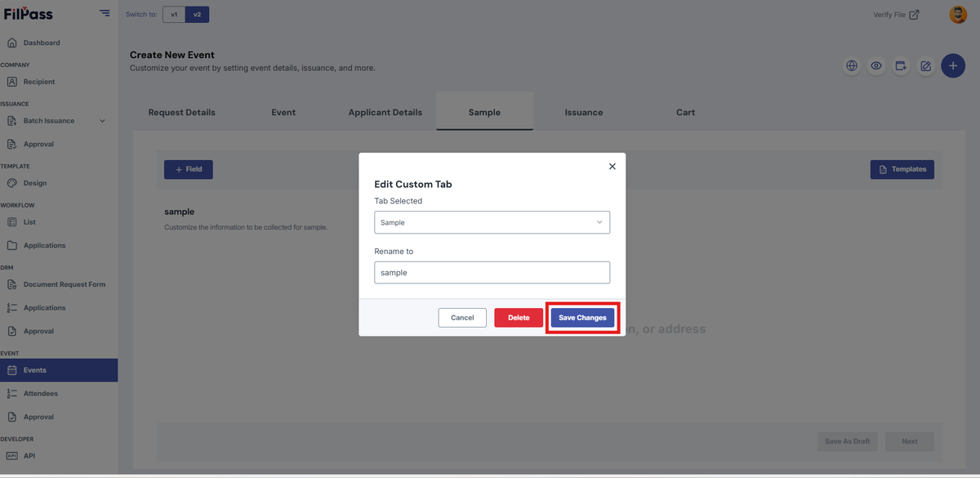Open Design under Template
Image resolution: width=980 pixels, height=478 pixels.
coord(35,183)
